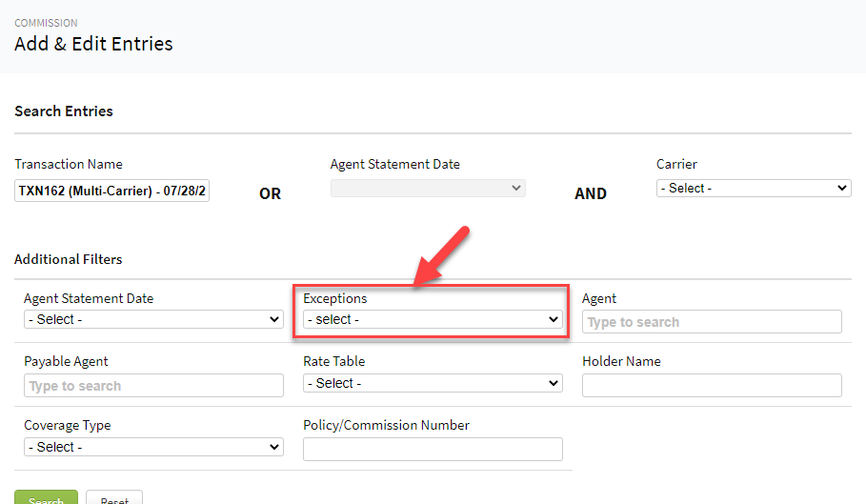Click the Payable Agent search field
The image size is (866, 504).
click(153, 385)
